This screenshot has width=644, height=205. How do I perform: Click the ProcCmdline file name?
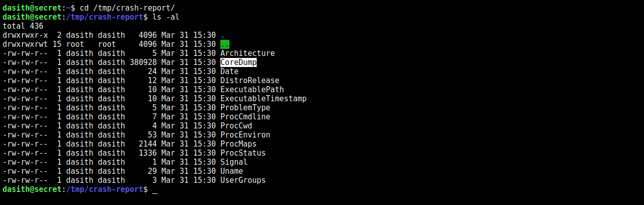coord(245,117)
